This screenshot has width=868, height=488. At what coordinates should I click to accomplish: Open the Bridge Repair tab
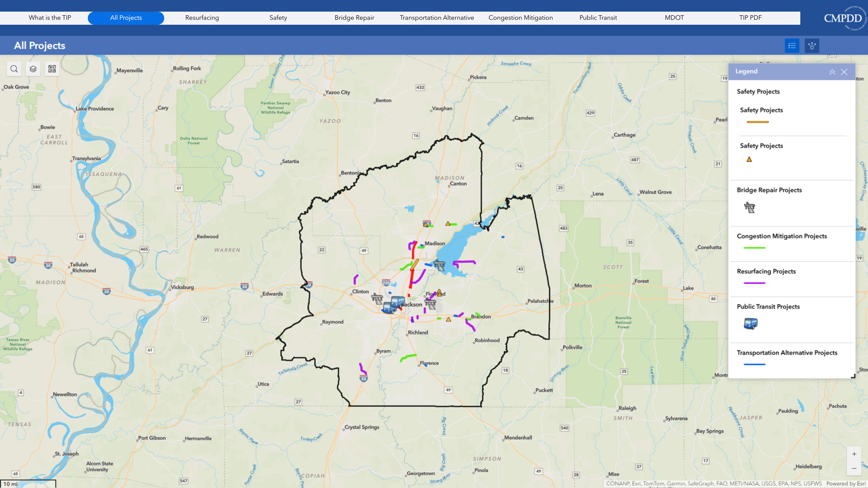(x=354, y=18)
